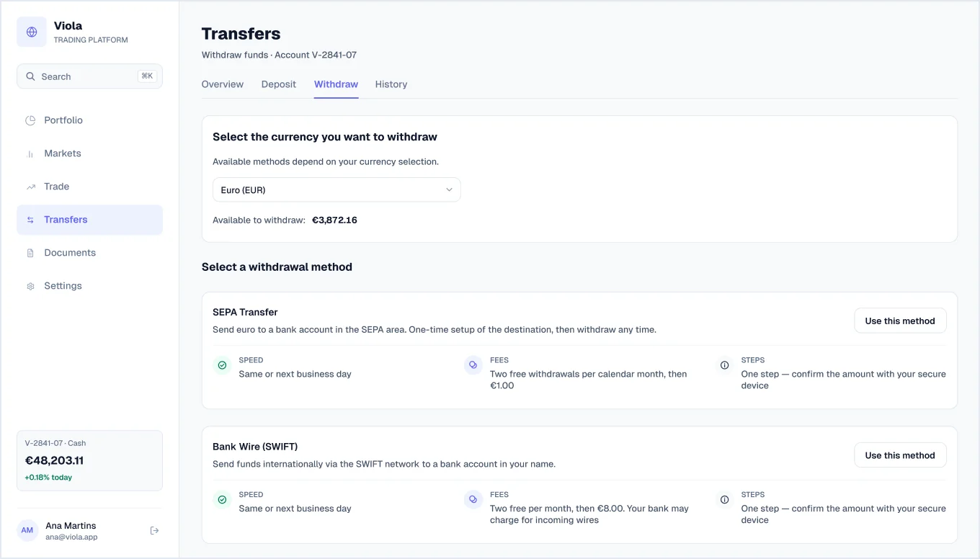Click the sign-out icon beside Ana Martins
The height and width of the screenshot is (559, 980).
pyautogui.click(x=154, y=531)
